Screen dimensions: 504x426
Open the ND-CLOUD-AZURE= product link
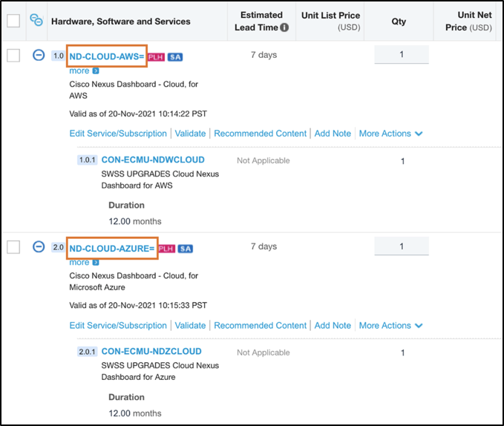point(112,249)
